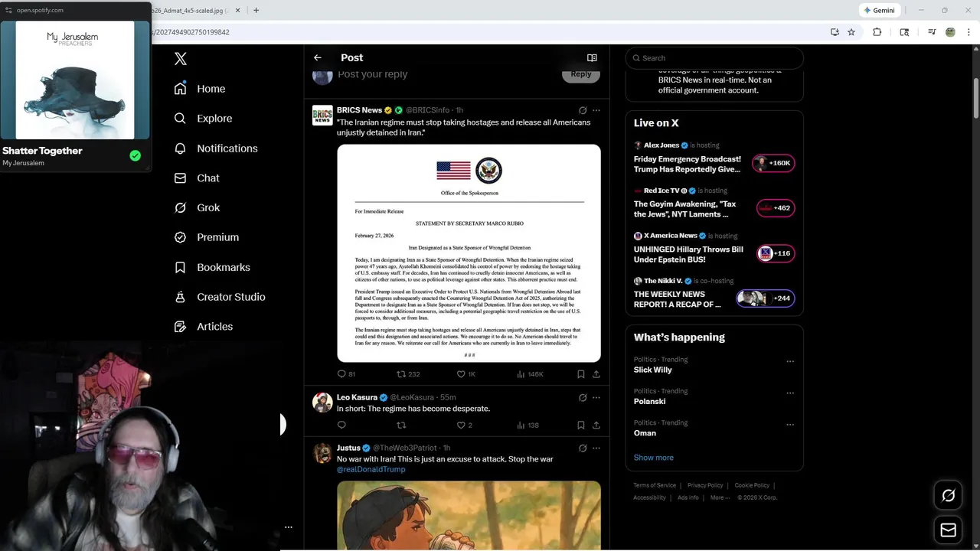
Task: Open the Terms of Service link
Action: coord(655,485)
